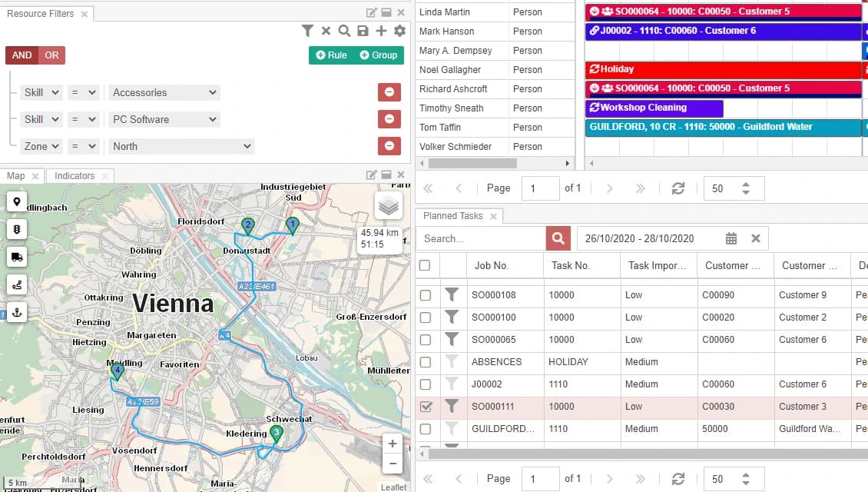Viewport: 868px width, 492px height.
Task: Select the Planned Tasks tab
Action: [x=452, y=216]
